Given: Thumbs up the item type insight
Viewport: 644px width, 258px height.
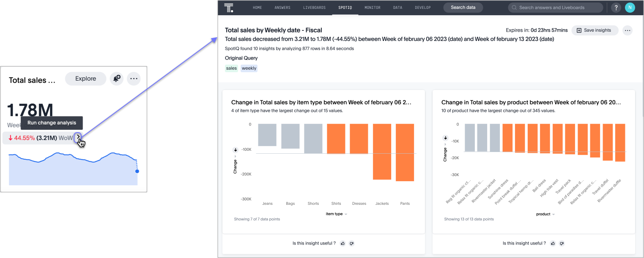Looking at the screenshot, I should (343, 244).
